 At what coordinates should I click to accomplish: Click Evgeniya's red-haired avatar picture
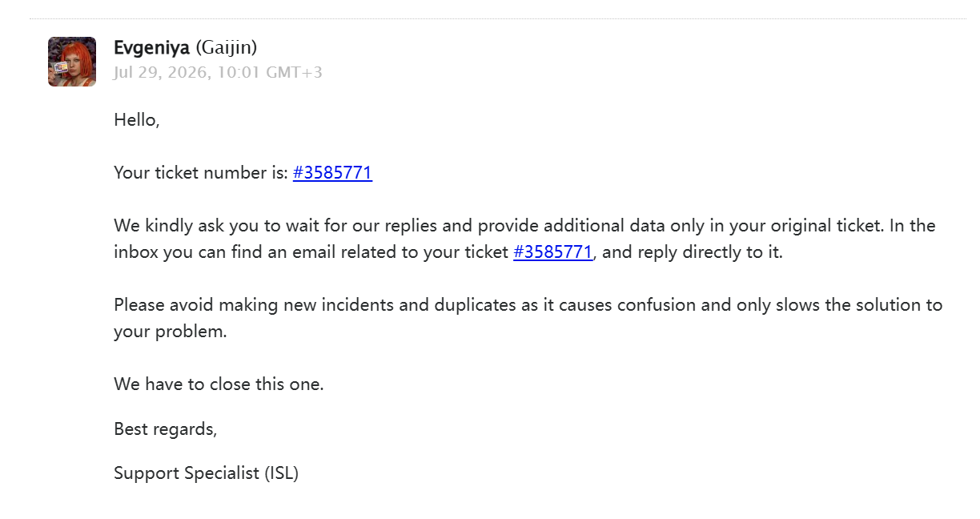click(72, 62)
